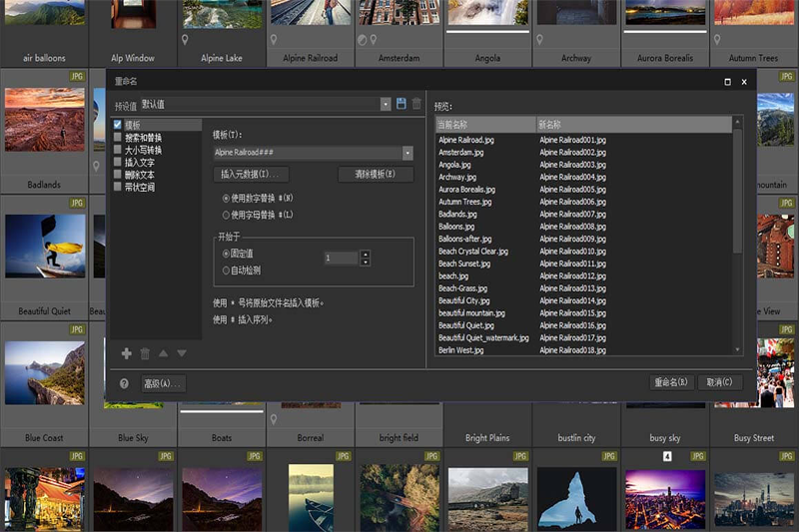Click the location pin on Alpine Lake thumbnail
This screenshot has width=799, height=532.
tap(185, 41)
